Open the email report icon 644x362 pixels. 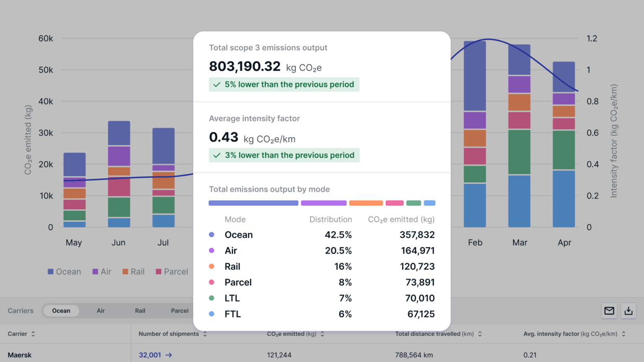pos(609,310)
